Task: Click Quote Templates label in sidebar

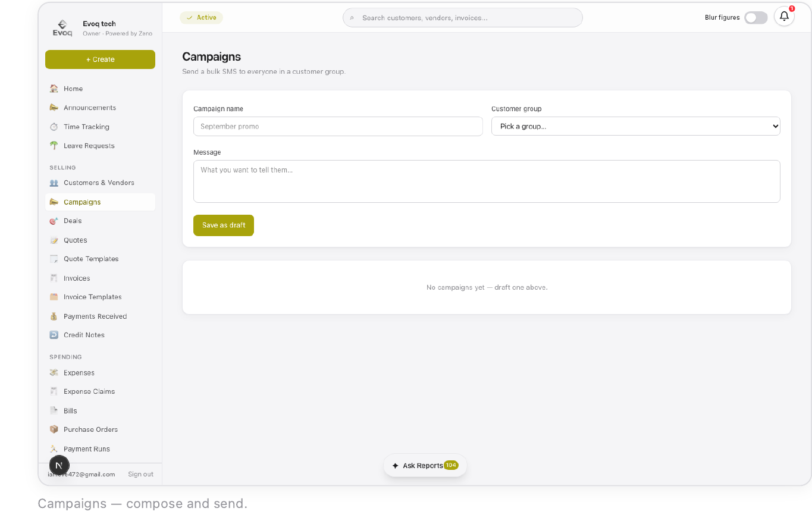Action: click(91, 259)
